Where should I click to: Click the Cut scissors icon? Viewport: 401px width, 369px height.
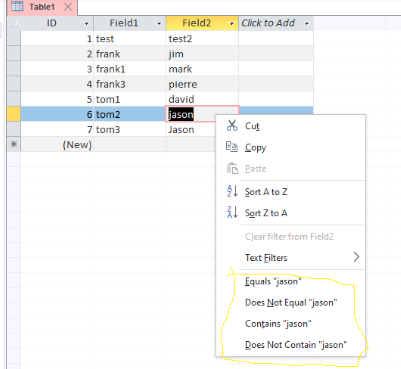pyautogui.click(x=232, y=126)
